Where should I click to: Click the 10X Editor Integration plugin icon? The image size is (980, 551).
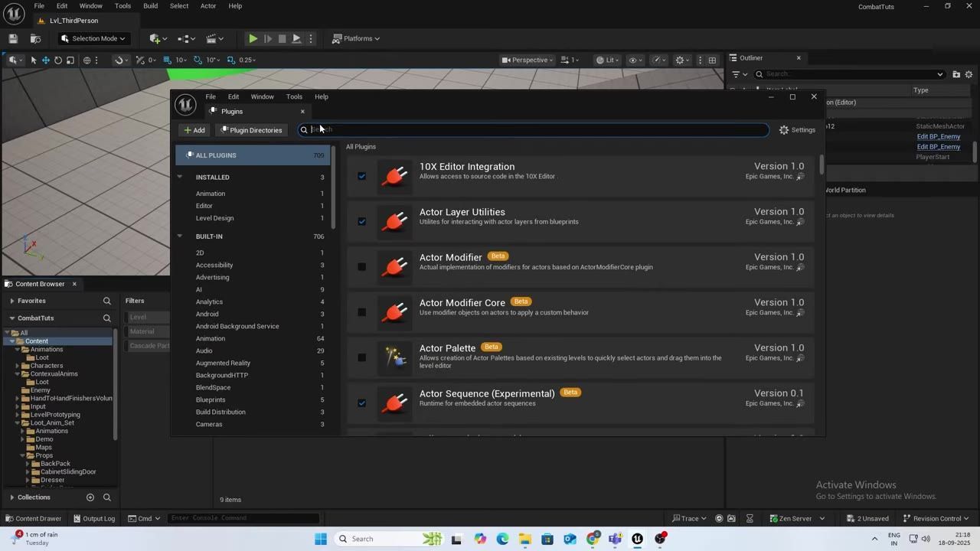click(x=395, y=177)
